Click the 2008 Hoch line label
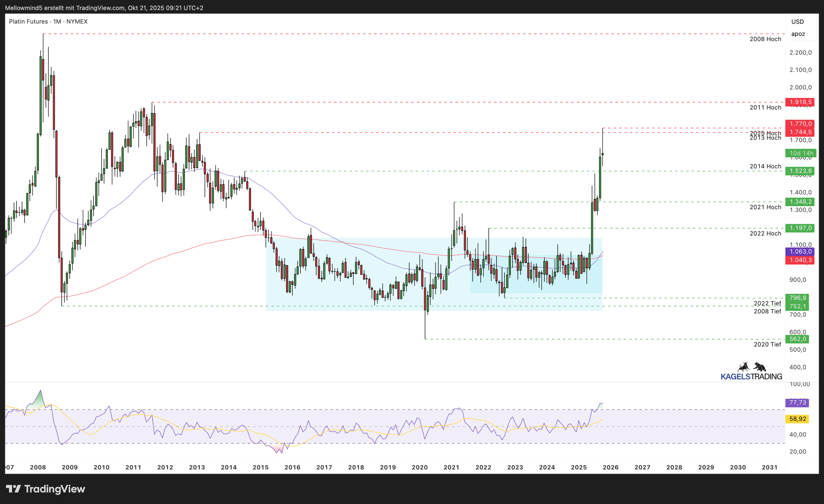Image resolution: width=824 pixels, height=504 pixels. coord(765,39)
